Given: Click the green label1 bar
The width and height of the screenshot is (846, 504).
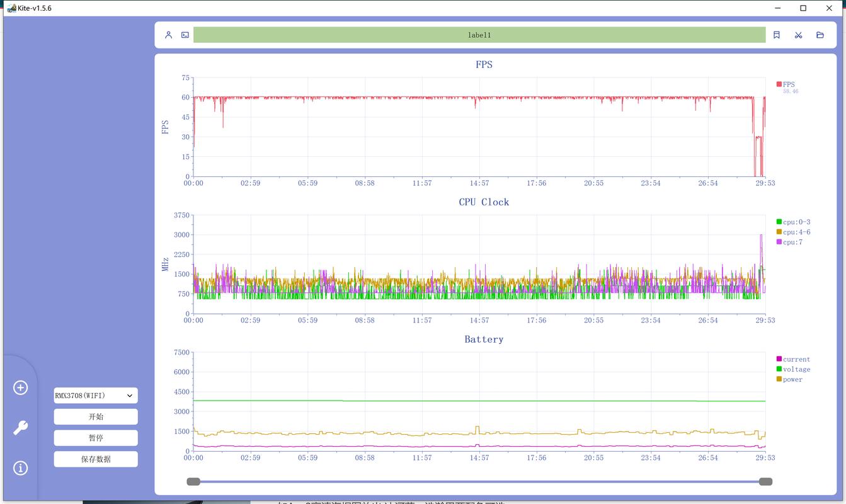Looking at the screenshot, I should click(x=479, y=35).
